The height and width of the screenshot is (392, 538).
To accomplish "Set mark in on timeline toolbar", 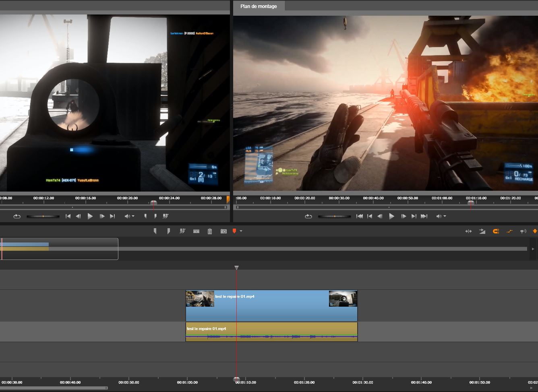I will [x=155, y=231].
